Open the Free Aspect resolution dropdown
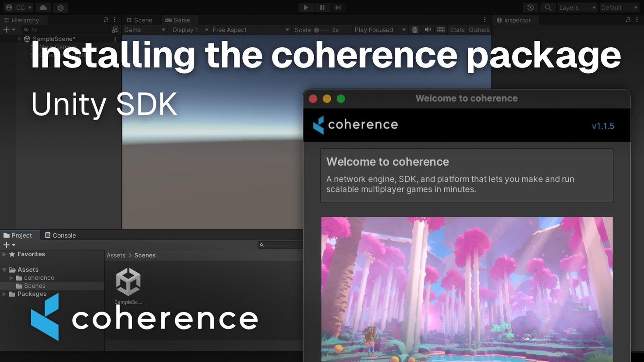 250,30
